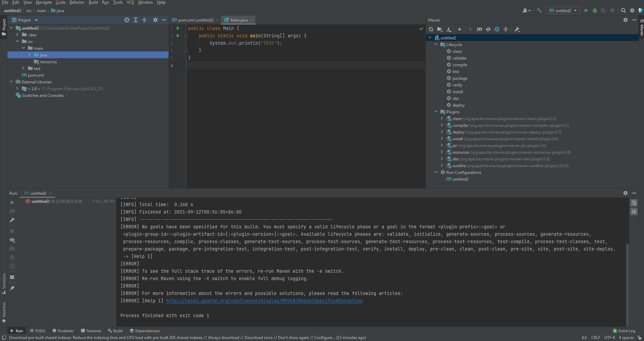The width and height of the screenshot is (644, 341).
Task: Toggle soft-wrap in Run console
Action: 634,203
